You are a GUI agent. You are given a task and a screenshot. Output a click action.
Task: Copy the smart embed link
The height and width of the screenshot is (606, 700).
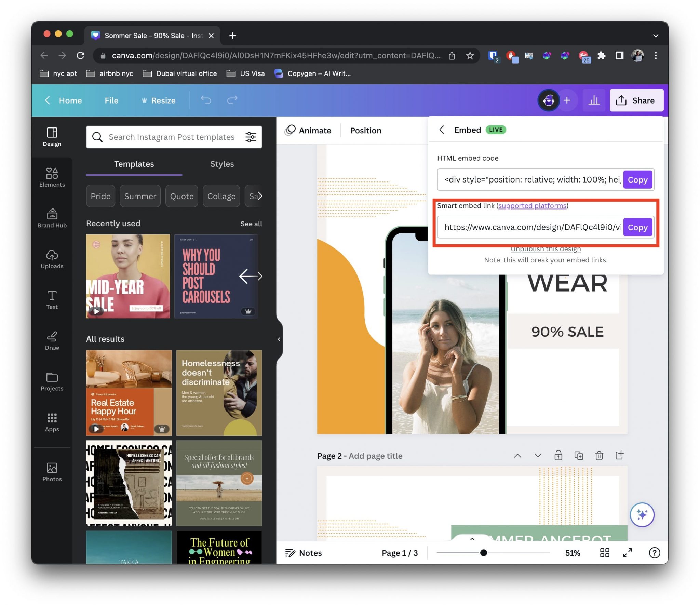tap(637, 227)
